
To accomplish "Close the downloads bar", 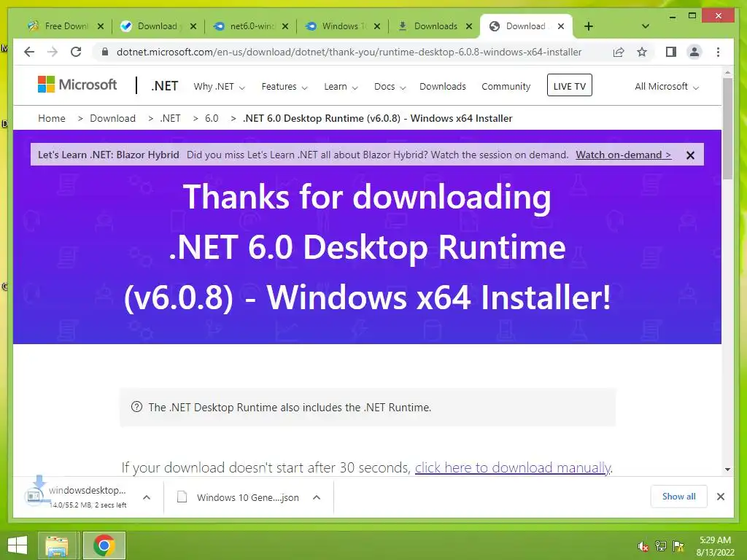I will (721, 497).
